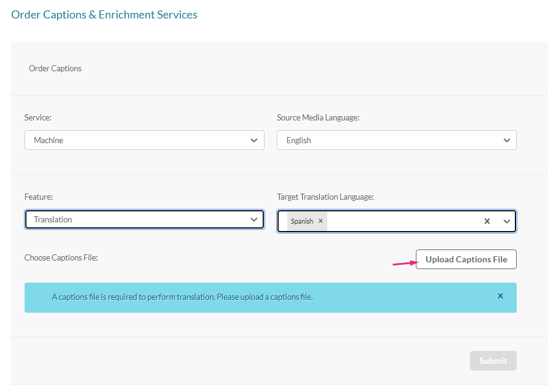The image size is (553, 392).
Task: Click the Target Translation Language label
Action: tap(325, 197)
